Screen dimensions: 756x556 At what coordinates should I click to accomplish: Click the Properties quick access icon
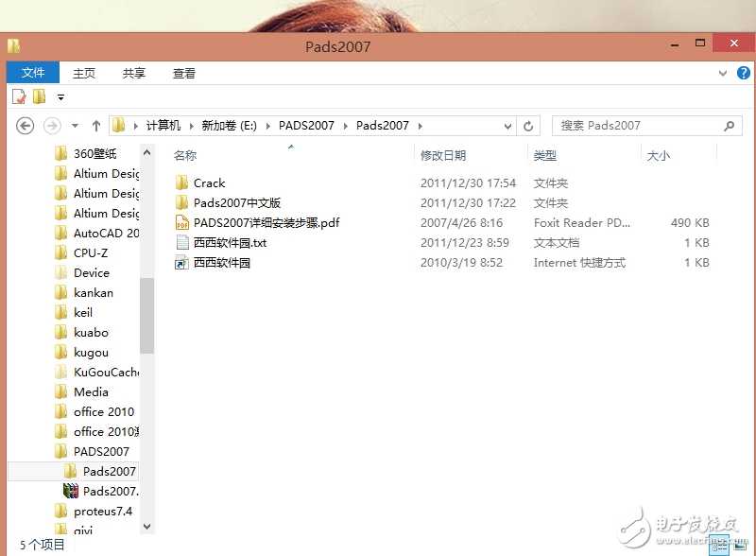pos(16,96)
